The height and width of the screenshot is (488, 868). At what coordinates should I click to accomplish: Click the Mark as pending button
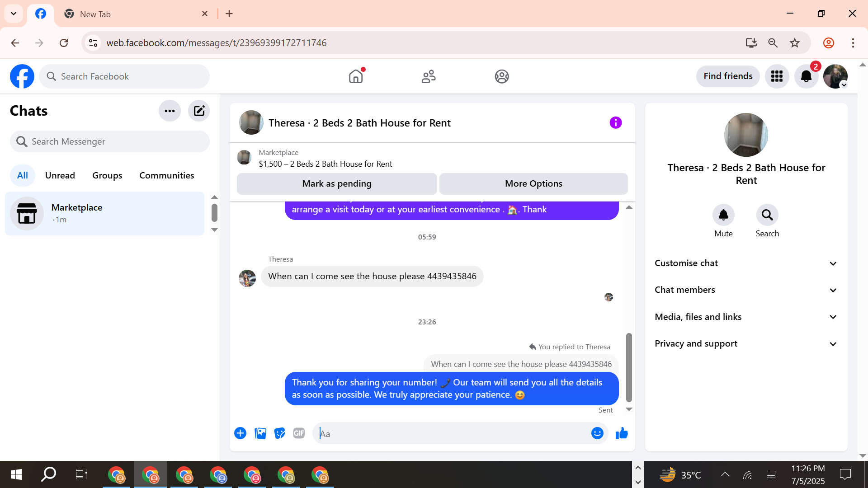[x=336, y=183]
